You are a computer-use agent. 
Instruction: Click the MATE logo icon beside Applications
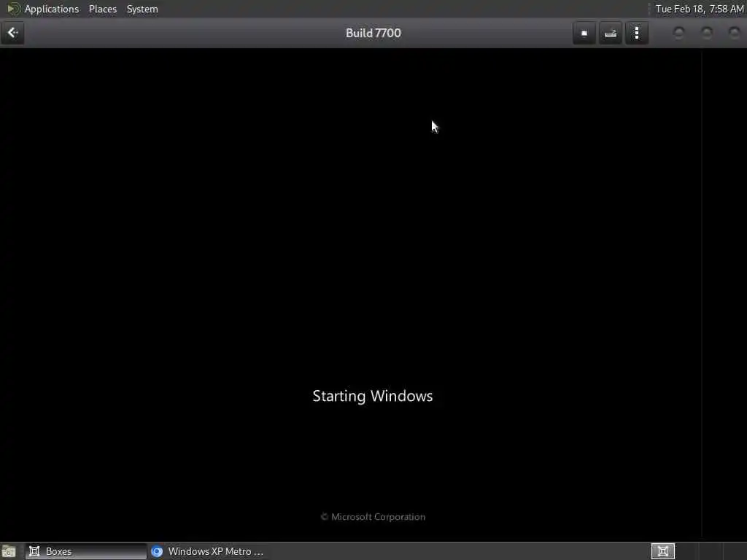click(x=13, y=9)
